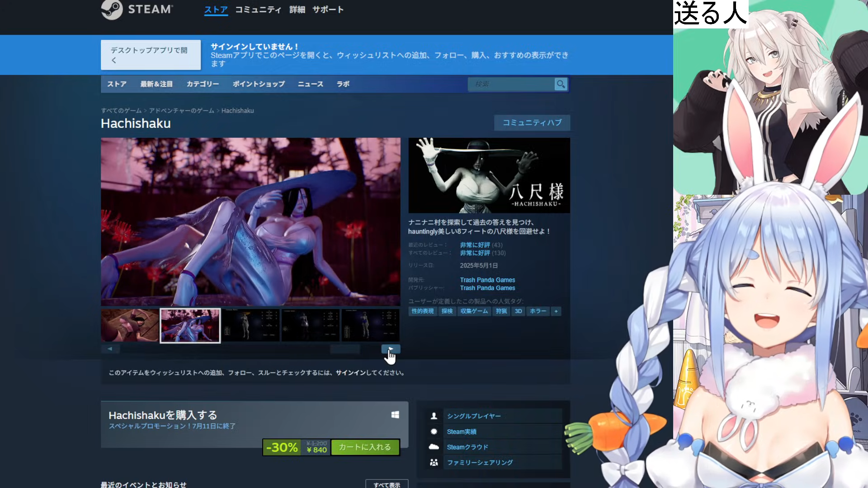Click the Windows platform icon
Viewport: 868px width, 488px height.
coord(395,415)
